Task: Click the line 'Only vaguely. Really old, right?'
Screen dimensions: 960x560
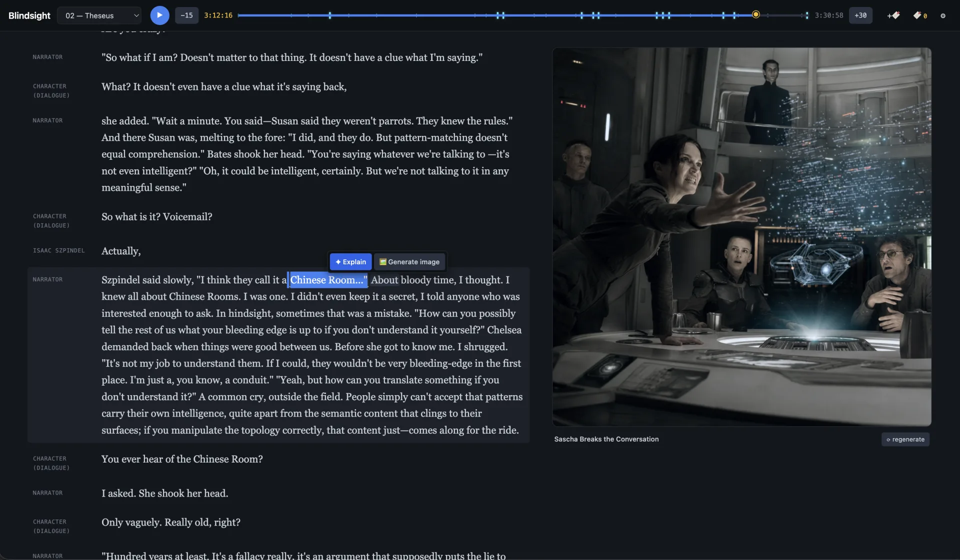Action: [x=171, y=523]
